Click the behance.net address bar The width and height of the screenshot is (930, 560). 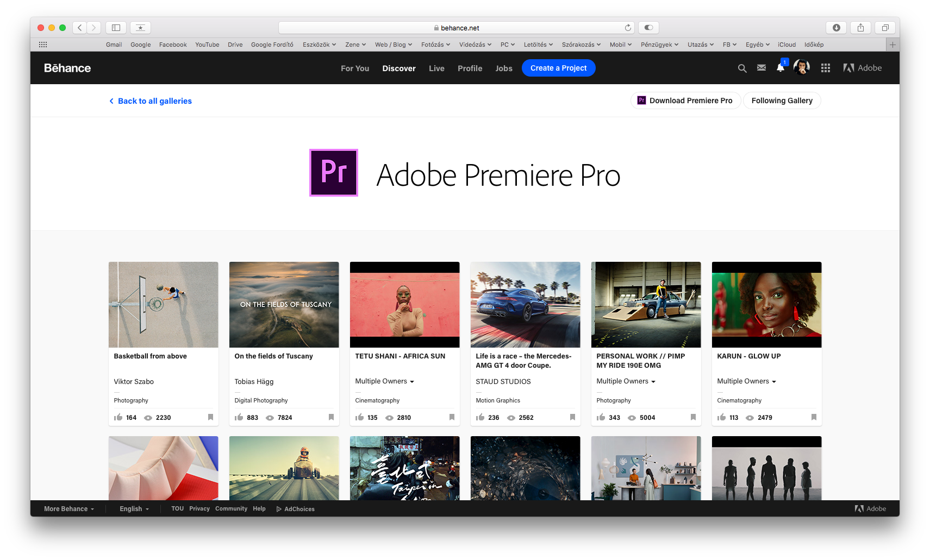457,28
